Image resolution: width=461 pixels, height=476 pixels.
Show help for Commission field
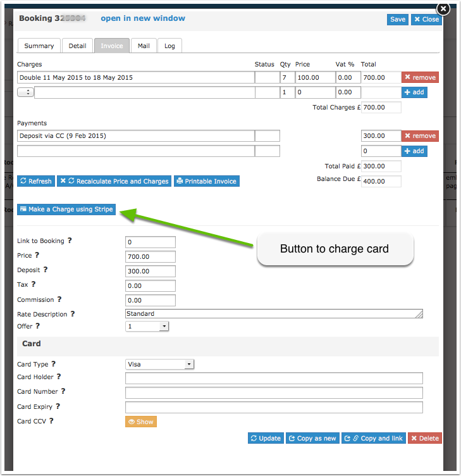click(x=59, y=299)
